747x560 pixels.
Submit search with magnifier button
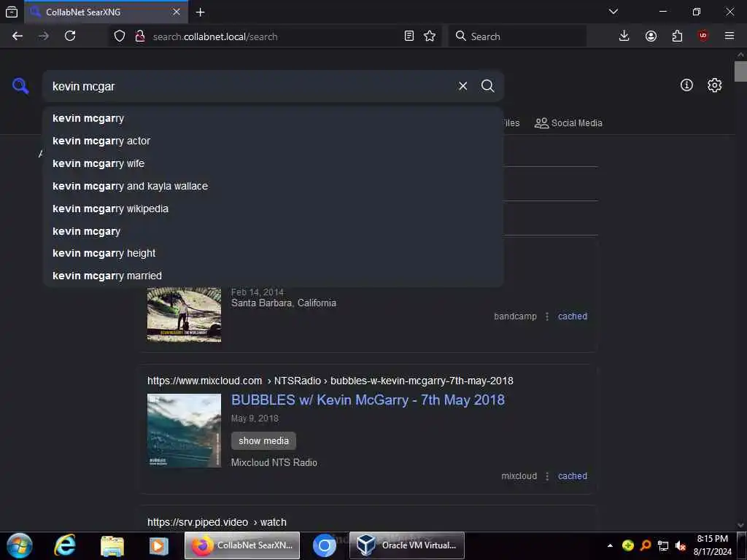487,86
